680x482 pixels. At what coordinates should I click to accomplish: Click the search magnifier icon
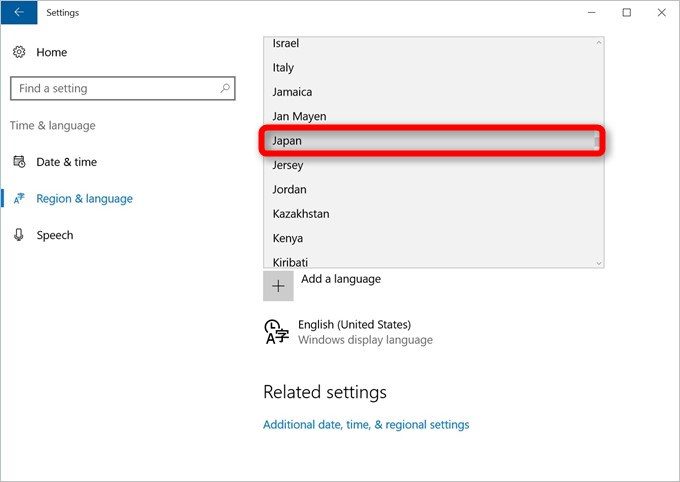coord(224,89)
